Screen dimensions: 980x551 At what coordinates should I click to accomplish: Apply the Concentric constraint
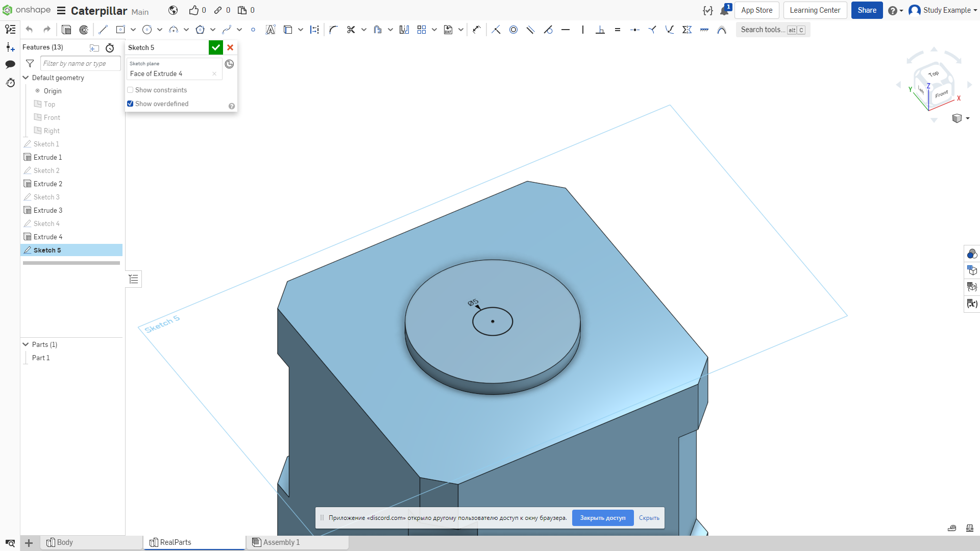coord(513,30)
